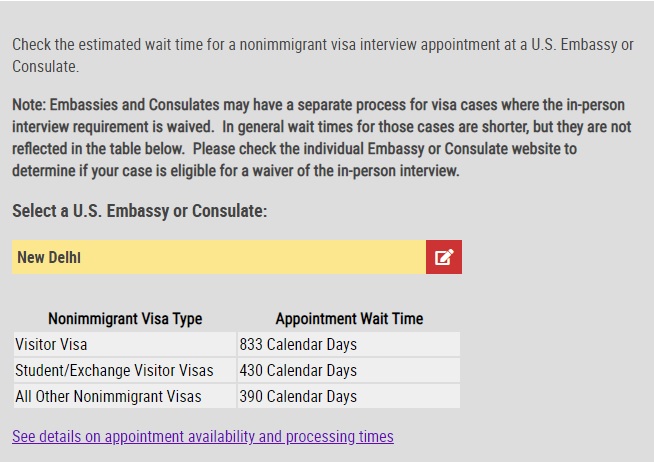
Task: Select the New Delhi embassy field
Action: (x=219, y=257)
